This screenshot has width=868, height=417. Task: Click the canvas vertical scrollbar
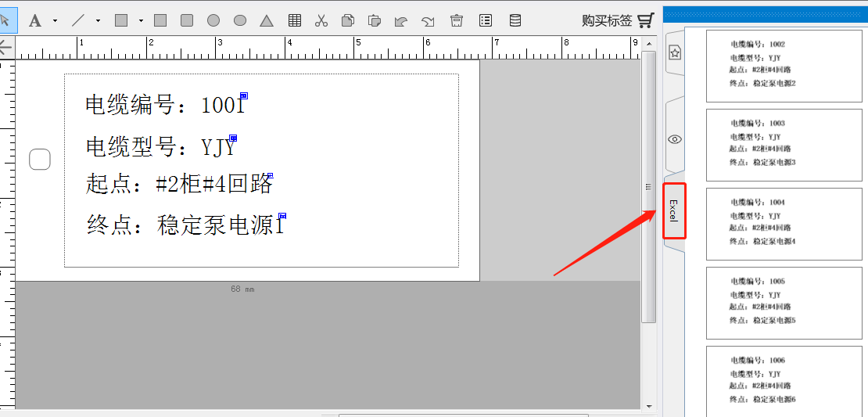coord(648,187)
